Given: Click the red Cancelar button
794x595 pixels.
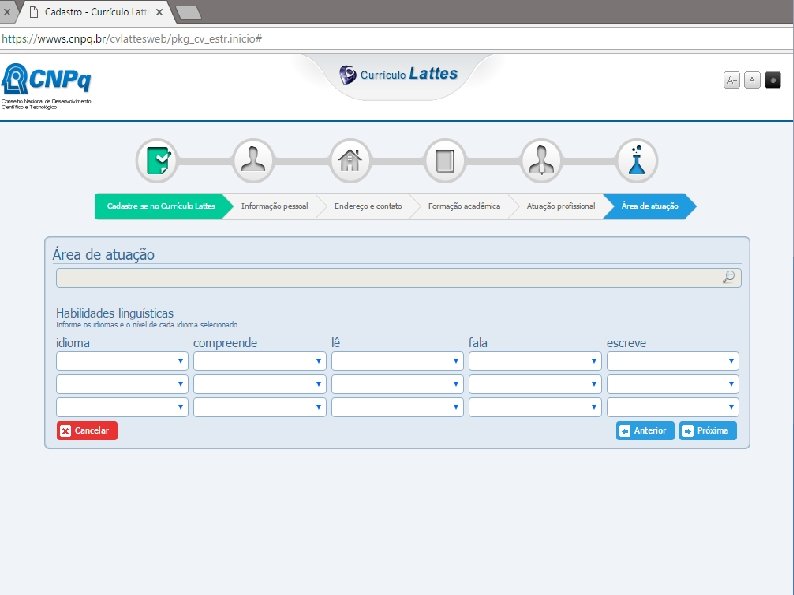Looking at the screenshot, I should pos(87,430).
